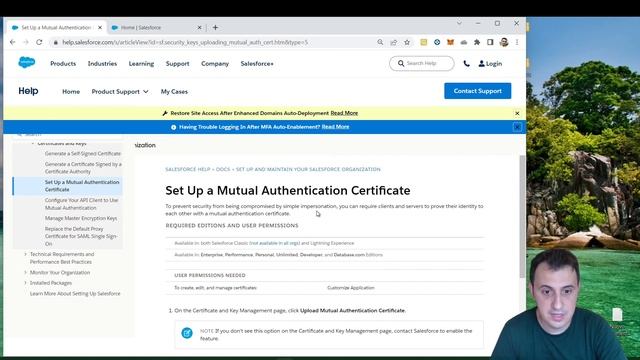Click the DOCS breadcrumb link
The image size is (640, 360).
click(223, 169)
